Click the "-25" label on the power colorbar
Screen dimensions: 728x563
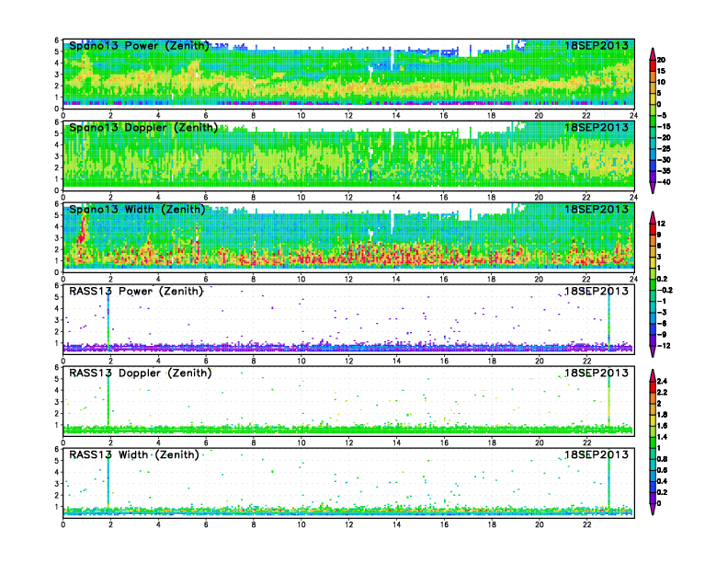pos(664,149)
